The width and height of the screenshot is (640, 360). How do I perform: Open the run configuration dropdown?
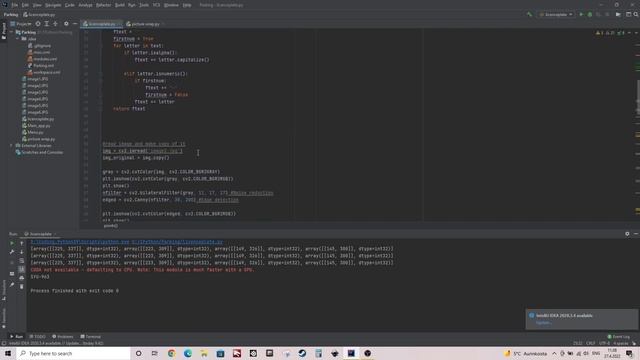[556, 15]
